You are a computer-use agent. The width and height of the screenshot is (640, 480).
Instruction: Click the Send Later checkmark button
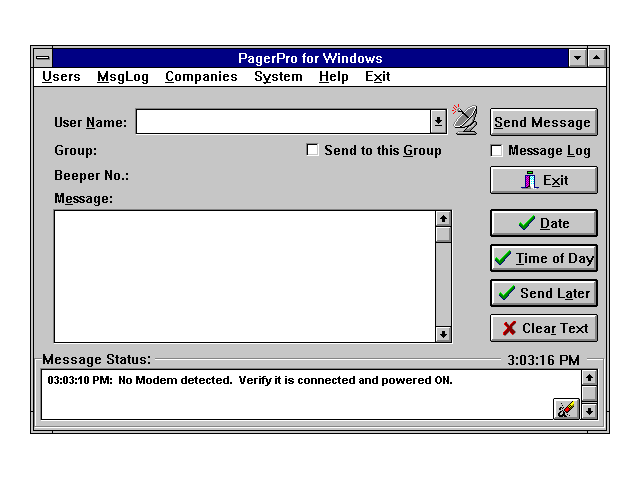pyautogui.click(x=544, y=293)
